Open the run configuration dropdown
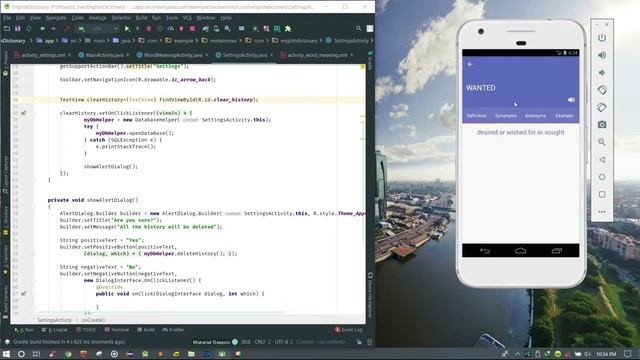 [x=98, y=29]
